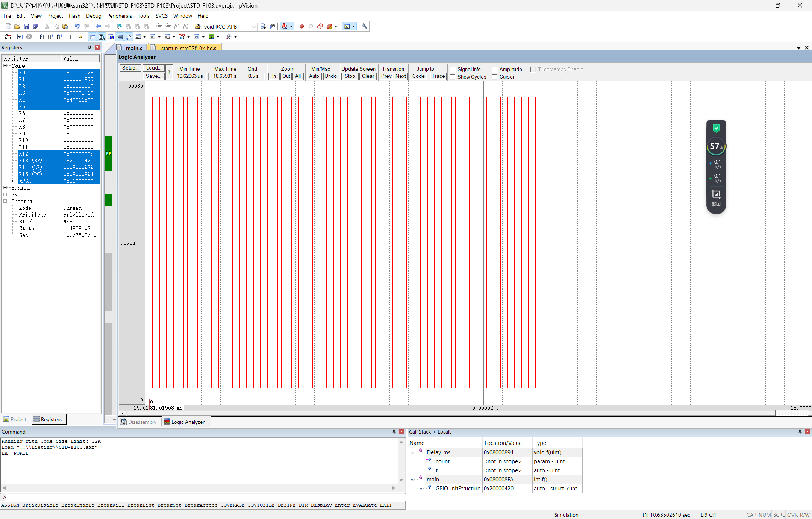Enable the Signal Info checkbox
The height and width of the screenshot is (519, 812).
coord(453,70)
